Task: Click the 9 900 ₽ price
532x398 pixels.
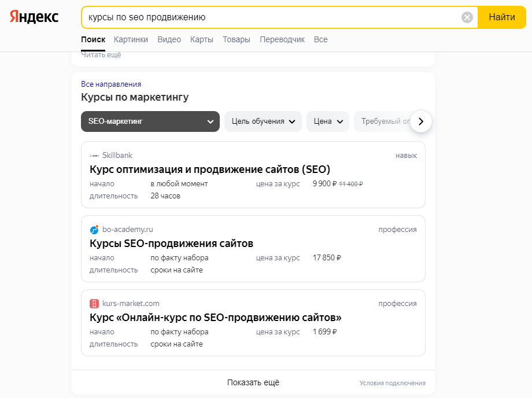Action: 325,183
